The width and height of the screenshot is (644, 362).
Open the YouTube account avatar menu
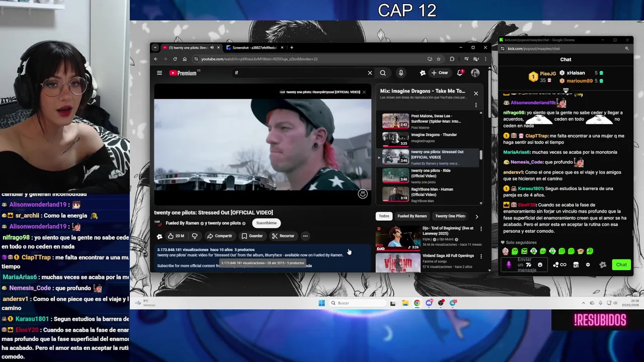pos(475,73)
